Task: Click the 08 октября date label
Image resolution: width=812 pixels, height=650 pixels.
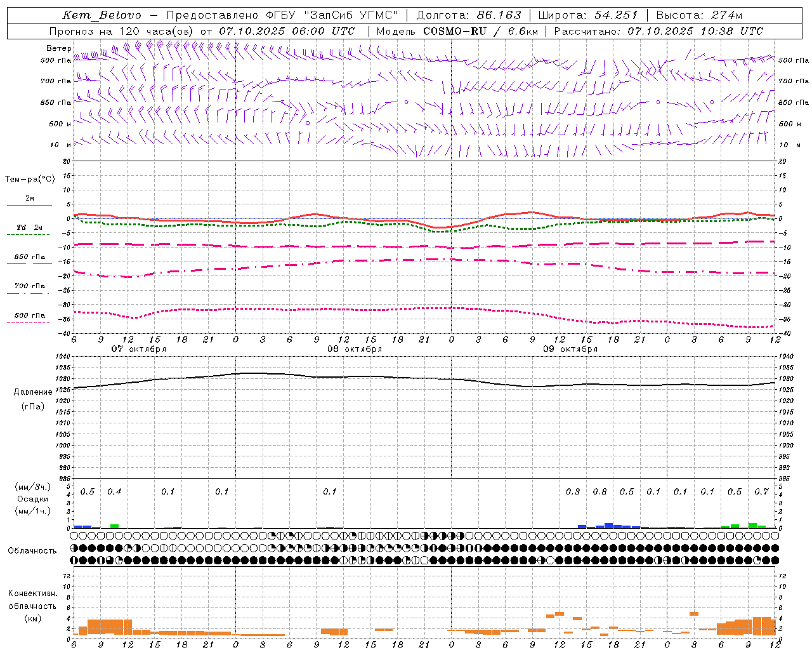Action: click(x=355, y=349)
